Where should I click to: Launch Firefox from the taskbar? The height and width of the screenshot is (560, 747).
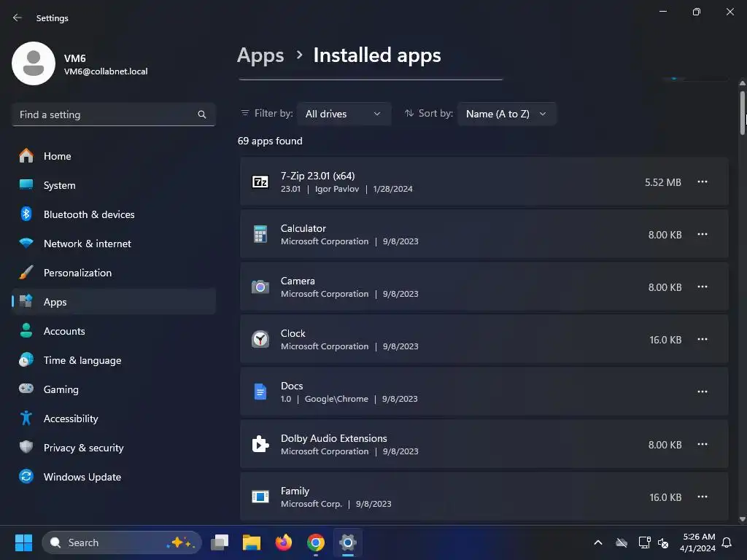click(284, 542)
